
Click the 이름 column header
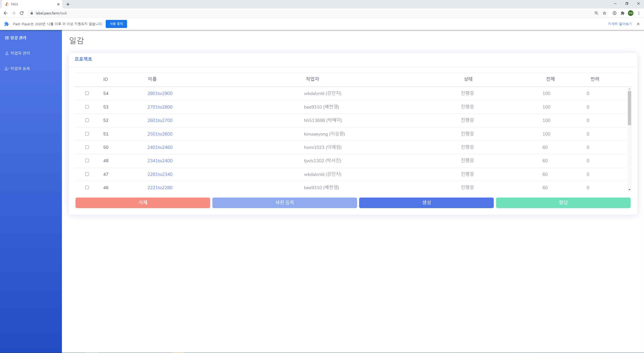[152, 79]
